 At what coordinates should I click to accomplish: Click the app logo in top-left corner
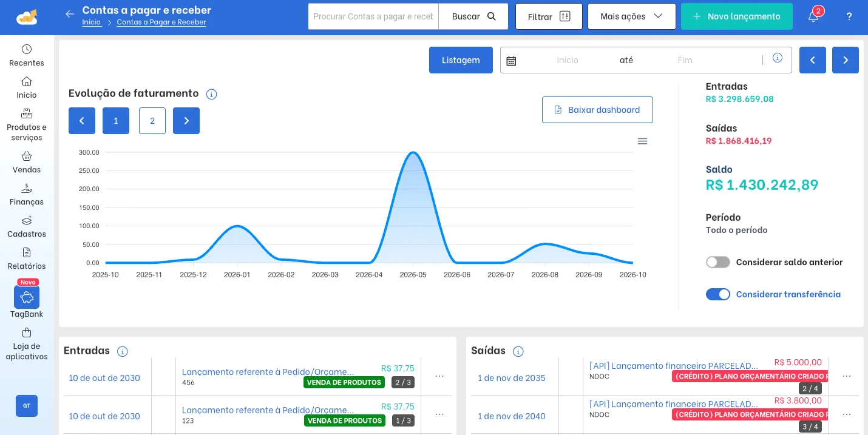(x=27, y=16)
